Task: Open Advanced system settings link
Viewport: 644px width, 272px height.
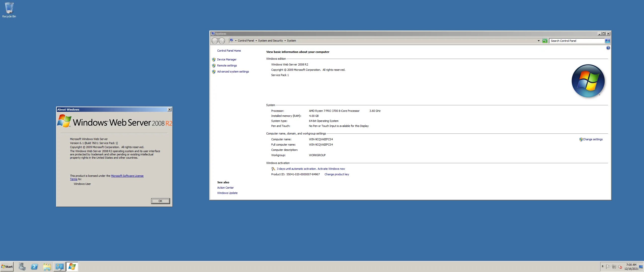Action: (x=233, y=72)
